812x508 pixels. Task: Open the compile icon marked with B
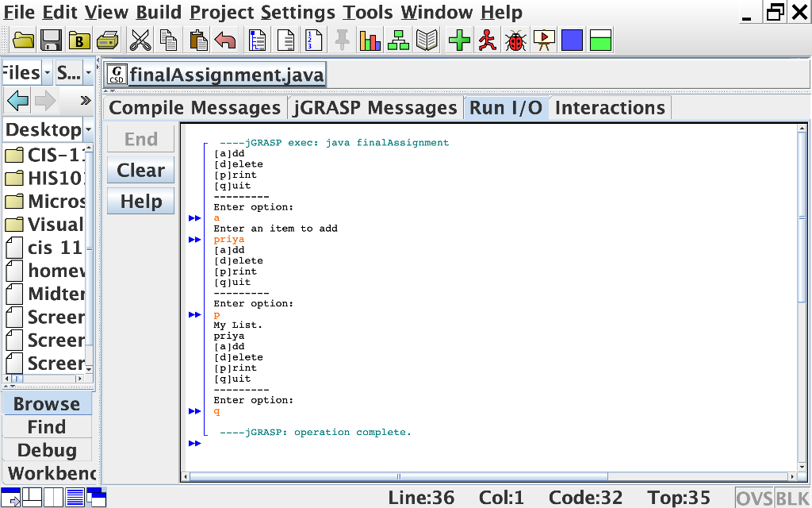(79, 40)
